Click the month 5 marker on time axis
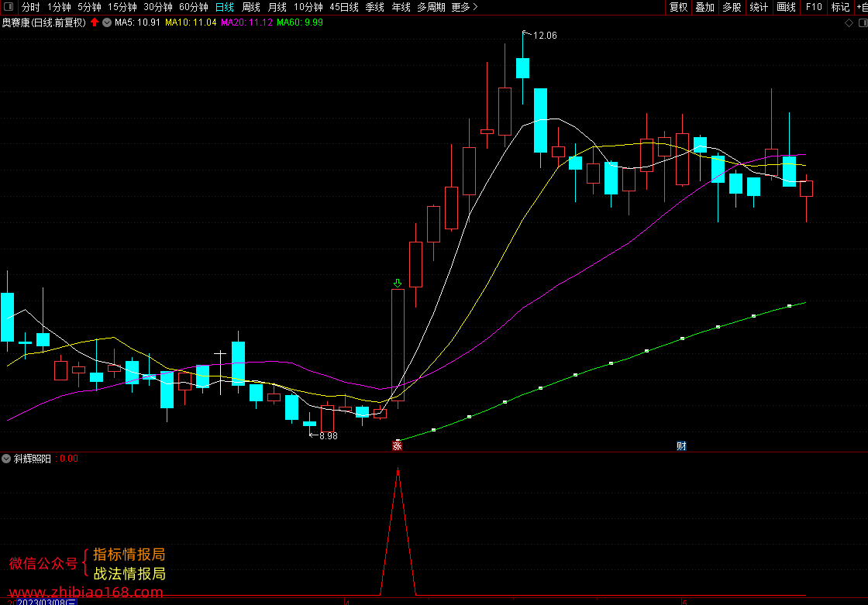The image size is (868, 605). tap(685, 602)
